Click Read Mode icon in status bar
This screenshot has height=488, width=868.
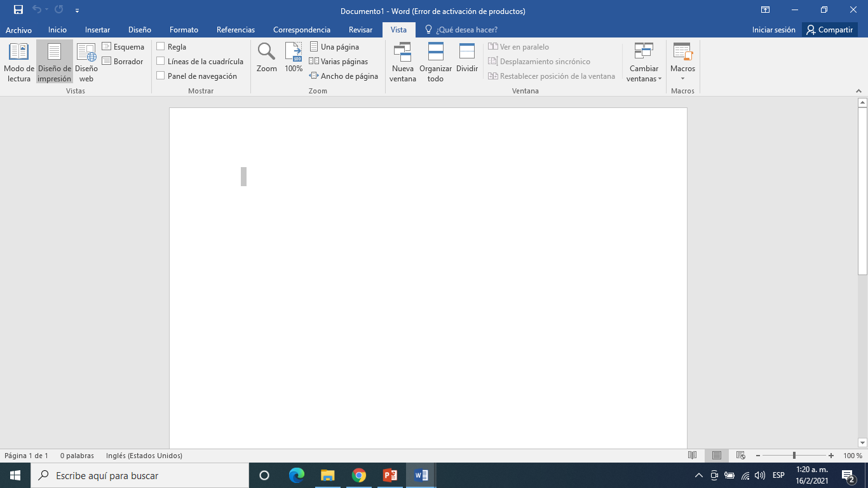click(693, 456)
